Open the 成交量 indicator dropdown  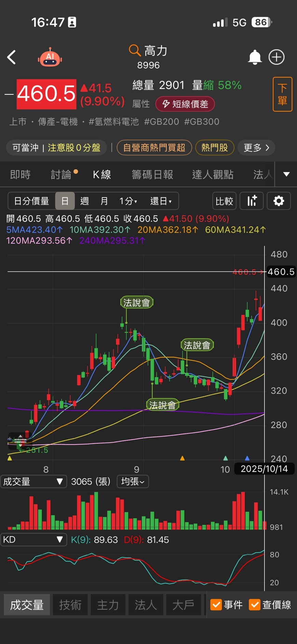33,482
